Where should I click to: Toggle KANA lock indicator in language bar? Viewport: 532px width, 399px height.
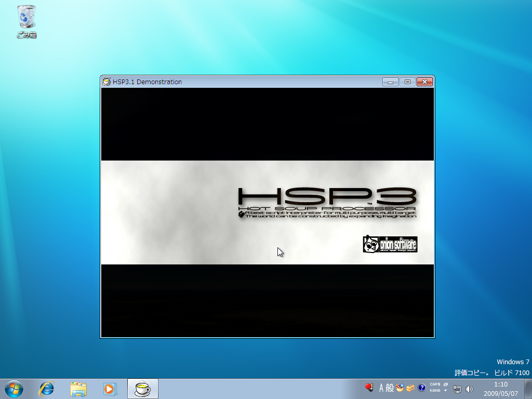click(x=435, y=391)
